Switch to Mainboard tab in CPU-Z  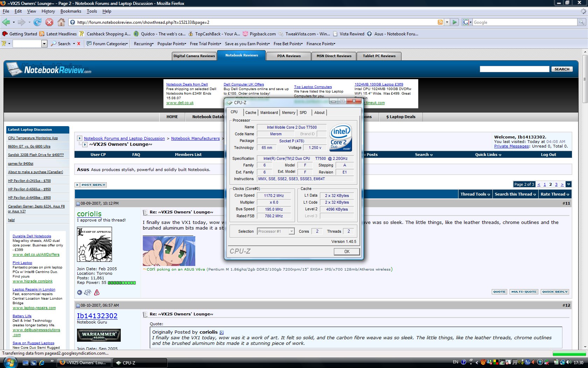click(269, 113)
